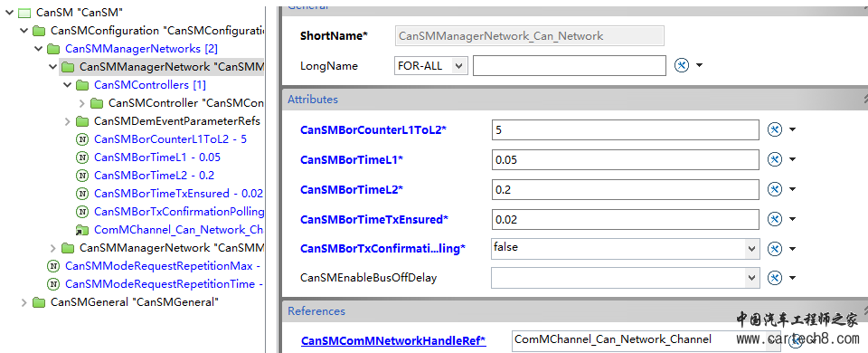Expand the CanSMDemEventParameterRefs node
This screenshot has width=868, height=353.
(x=67, y=121)
